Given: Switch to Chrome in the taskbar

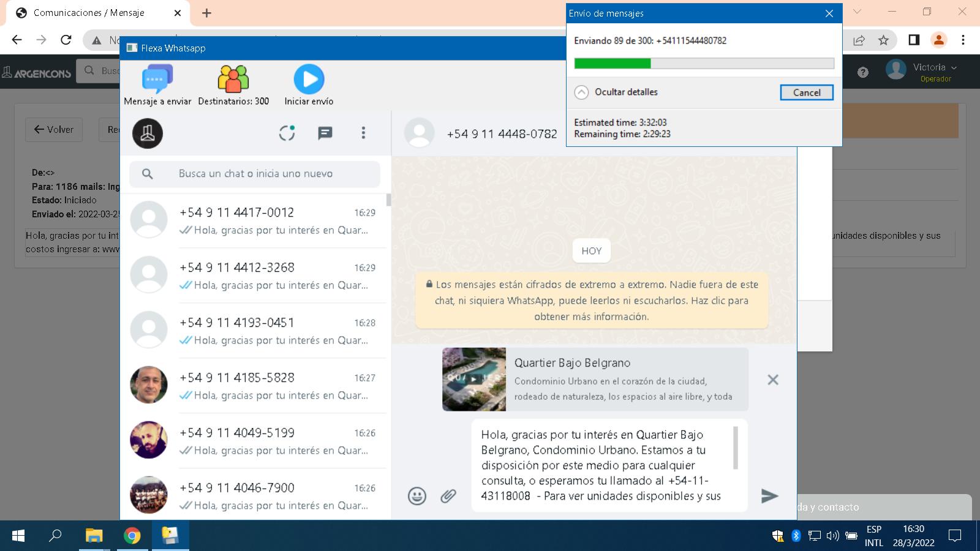Looking at the screenshot, I should pyautogui.click(x=132, y=536).
